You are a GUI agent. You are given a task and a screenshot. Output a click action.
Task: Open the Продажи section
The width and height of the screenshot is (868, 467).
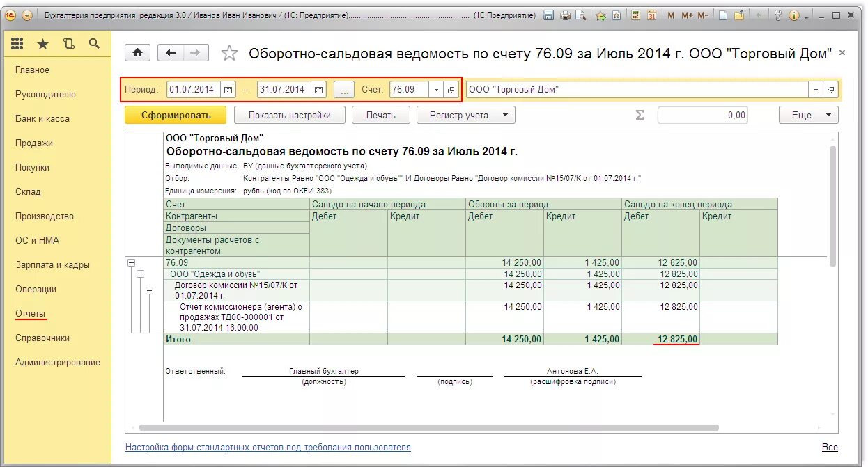pyautogui.click(x=34, y=143)
